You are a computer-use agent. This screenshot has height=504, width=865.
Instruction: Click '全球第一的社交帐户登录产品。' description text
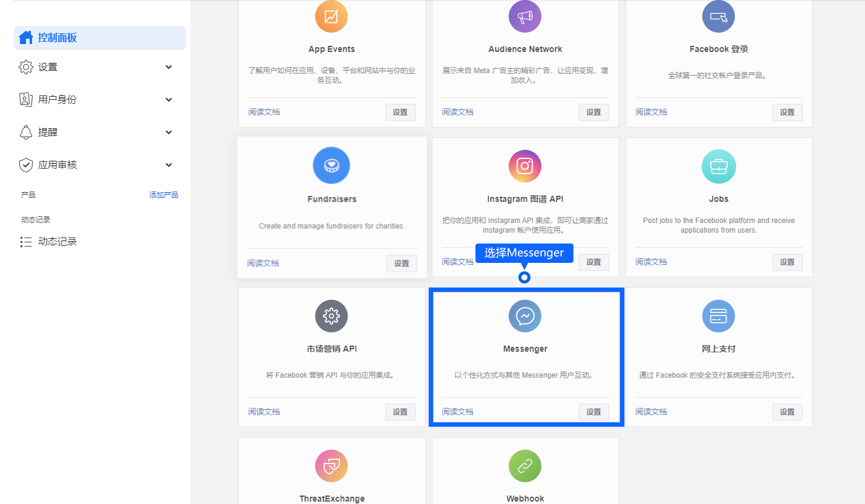tap(719, 76)
